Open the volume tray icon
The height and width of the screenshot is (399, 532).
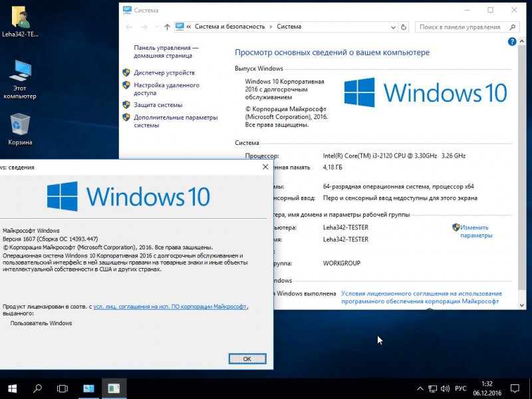tap(445, 388)
